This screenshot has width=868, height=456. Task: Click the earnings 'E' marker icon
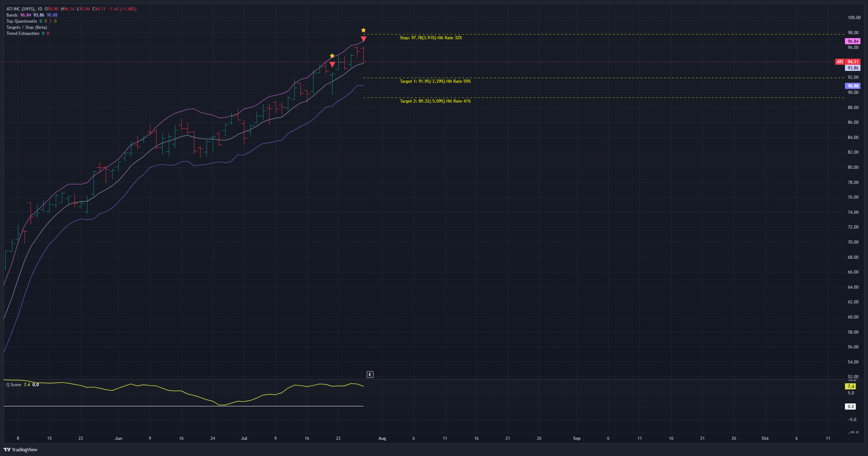[370, 375]
